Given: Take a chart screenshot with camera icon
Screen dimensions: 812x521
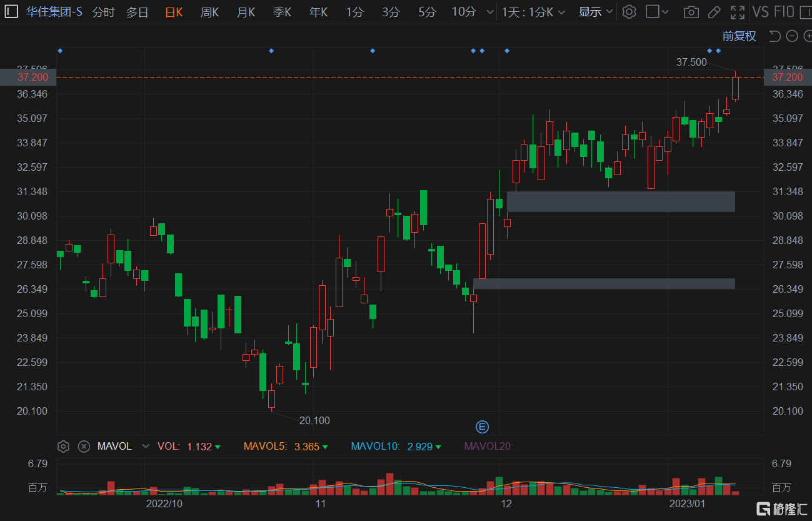Looking at the screenshot, I should tap(691, 12).
